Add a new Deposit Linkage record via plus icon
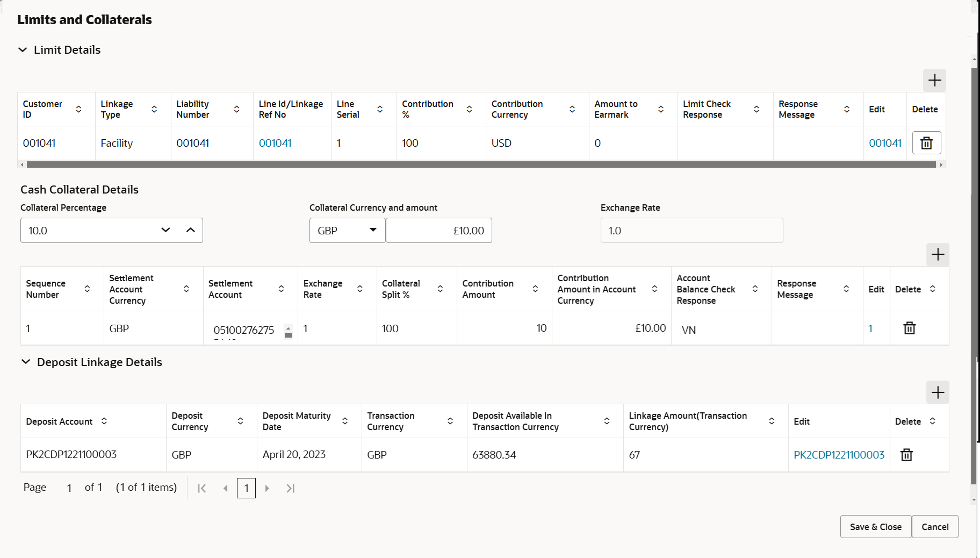This screenshot has width=980, height=558. [938, 392]
